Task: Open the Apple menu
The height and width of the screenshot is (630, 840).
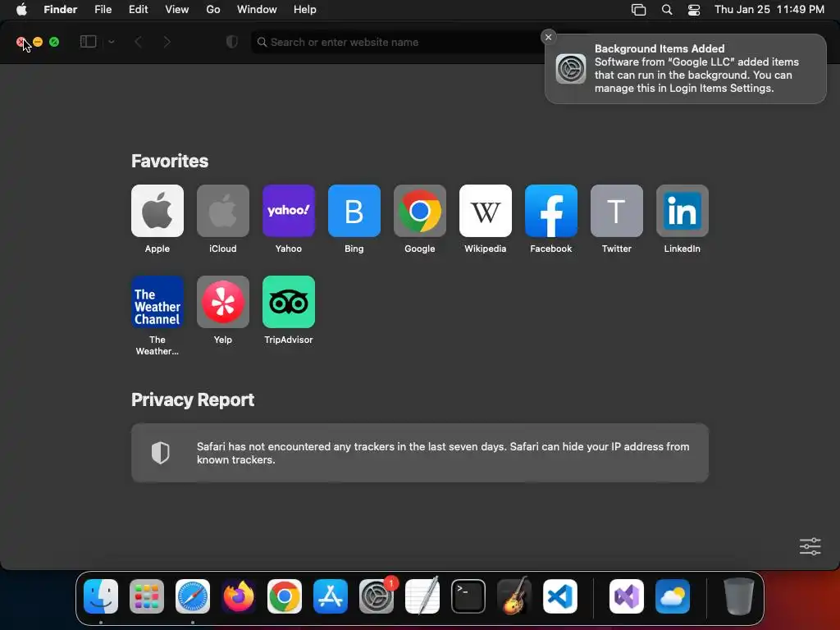Action: coord(21,10)
